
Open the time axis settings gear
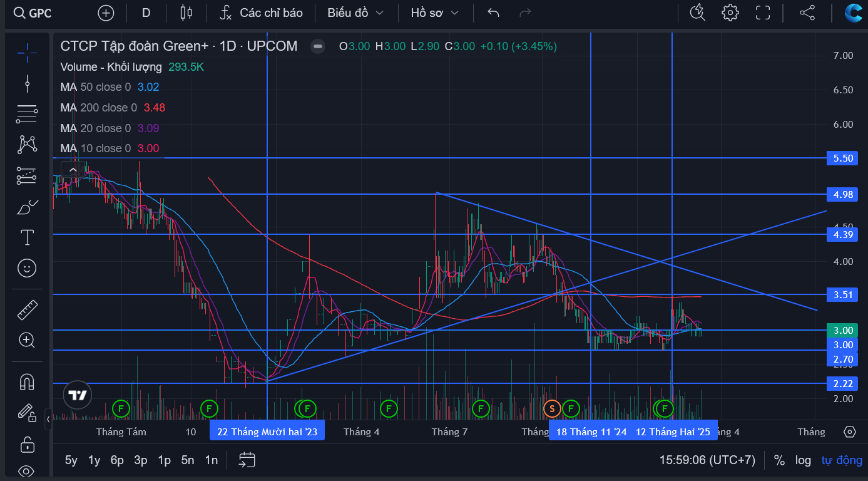click(x=849, y=432)
